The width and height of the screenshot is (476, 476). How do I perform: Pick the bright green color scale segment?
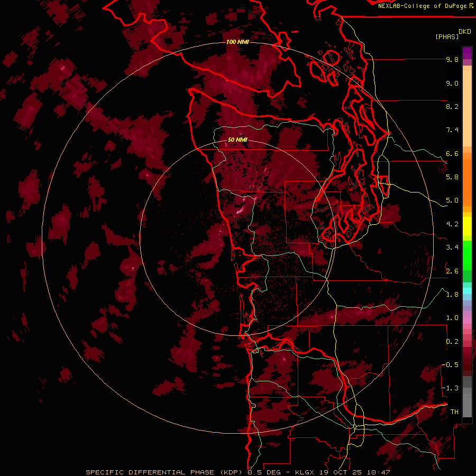pos(467,255)
